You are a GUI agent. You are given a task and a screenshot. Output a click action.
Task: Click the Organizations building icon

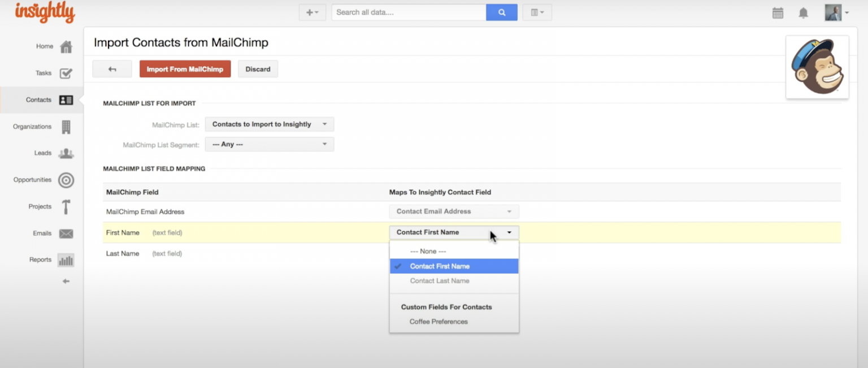66,127
